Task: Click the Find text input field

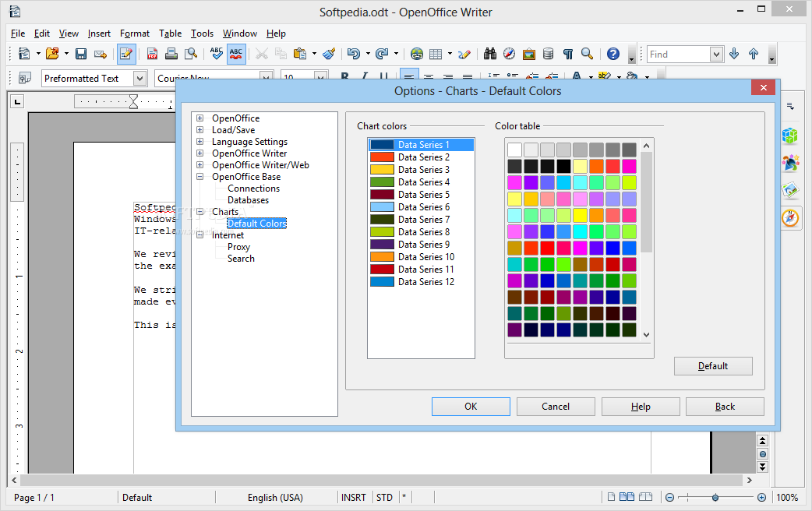Action: (679, 54)
